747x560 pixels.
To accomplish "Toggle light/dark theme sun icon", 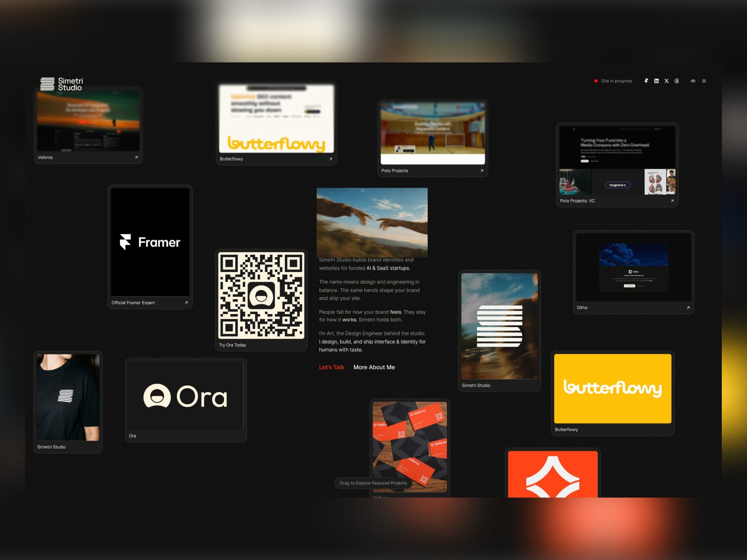I will pos(704,81).
